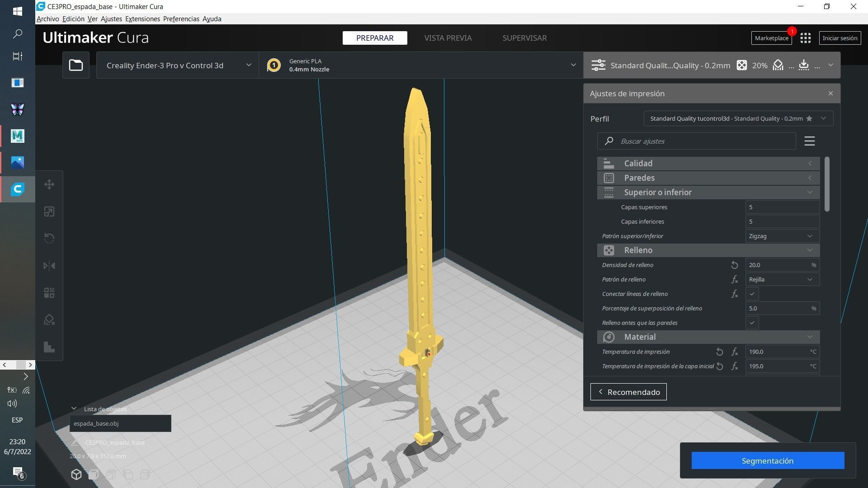
Task: Click the Capas superiores value field
Action: (782, 207)
